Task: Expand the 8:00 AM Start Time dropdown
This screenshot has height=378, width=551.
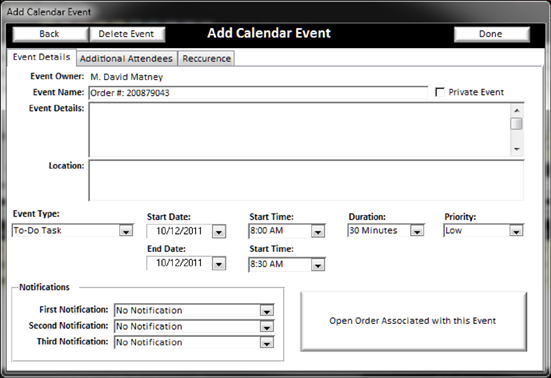Action: click(318, 232)
